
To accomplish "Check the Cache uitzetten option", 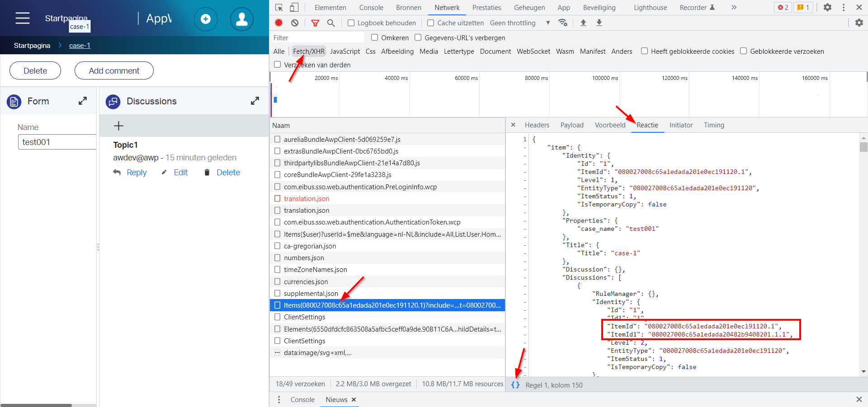I will [431, 23].
